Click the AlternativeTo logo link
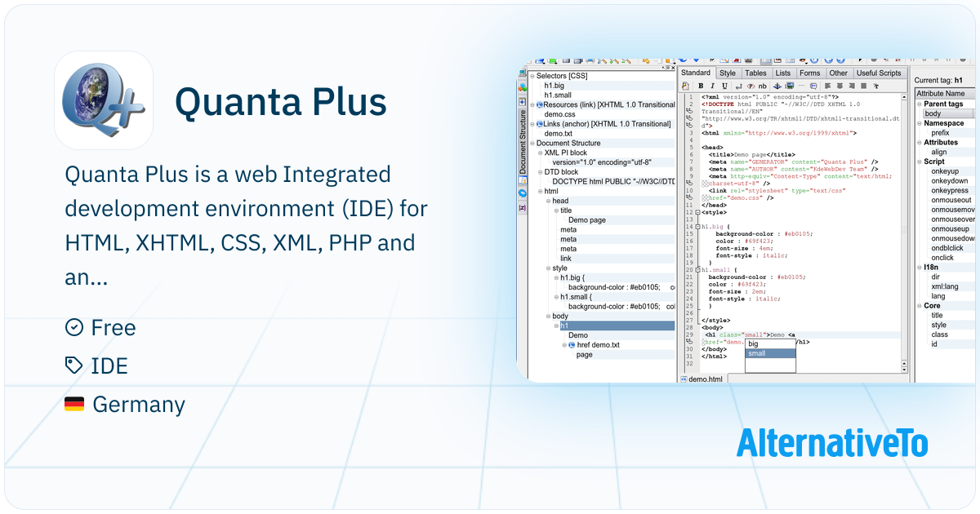The image size is (980, 514). click(x=832, y=443)
